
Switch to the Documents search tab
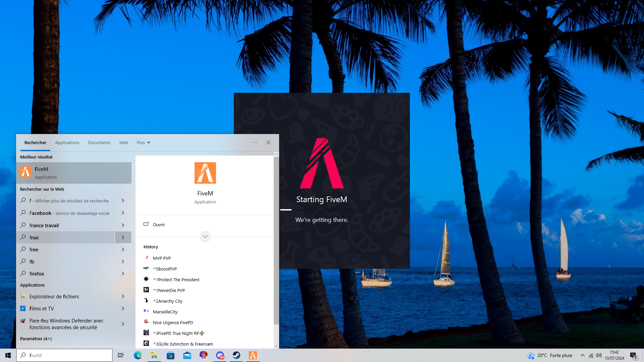point(99,142)
